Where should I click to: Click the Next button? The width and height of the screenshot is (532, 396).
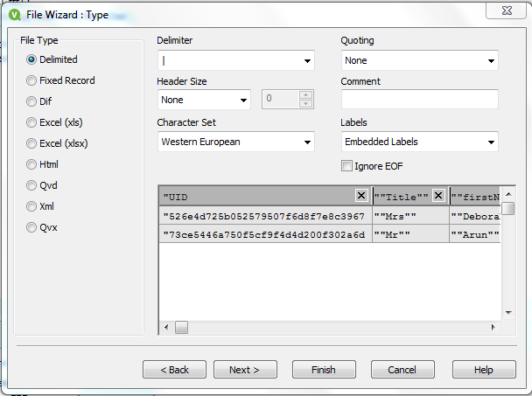245,370
